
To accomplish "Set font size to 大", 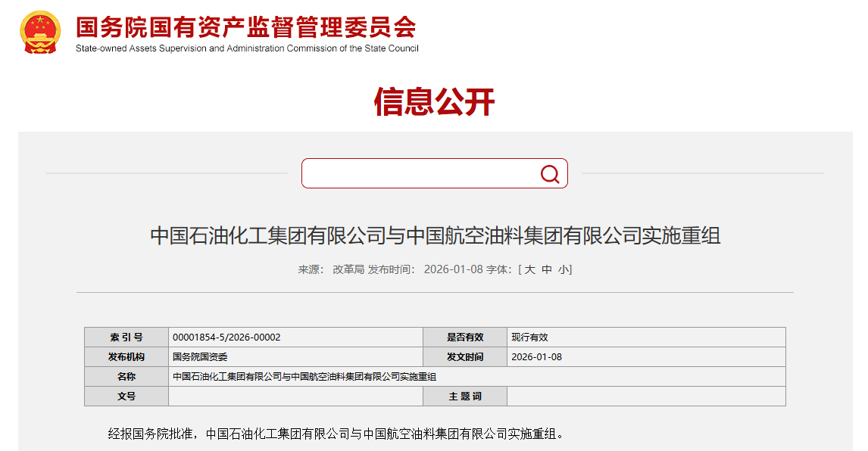I will coord(529,269).
